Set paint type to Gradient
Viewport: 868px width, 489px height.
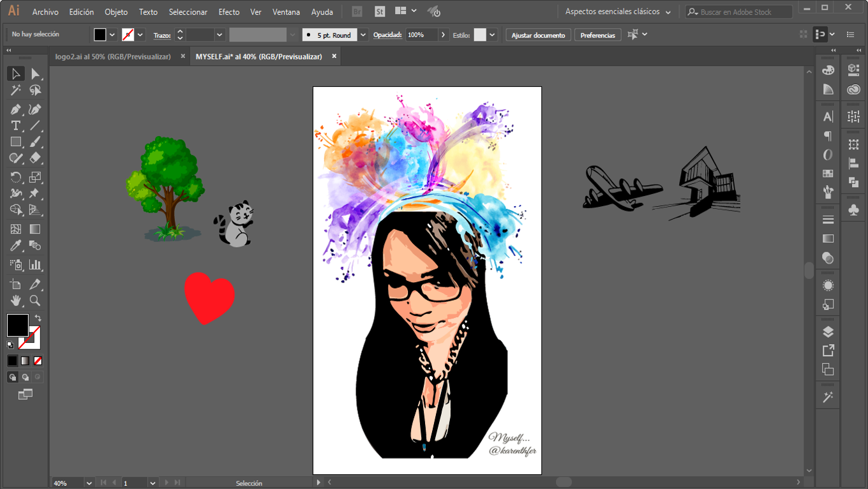click(25, 361)
